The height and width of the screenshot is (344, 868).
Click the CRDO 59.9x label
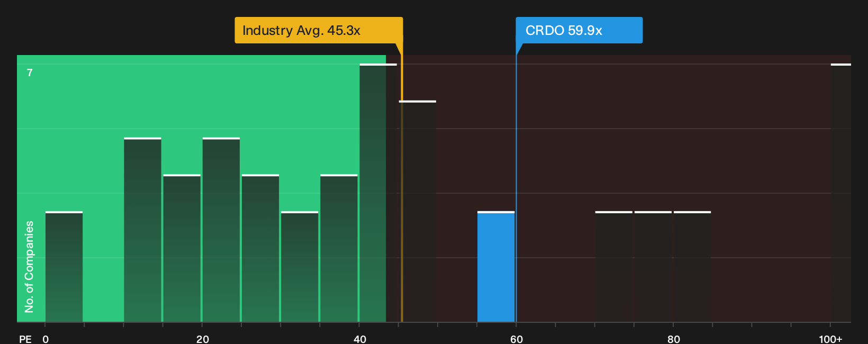(x=579, y=30)
